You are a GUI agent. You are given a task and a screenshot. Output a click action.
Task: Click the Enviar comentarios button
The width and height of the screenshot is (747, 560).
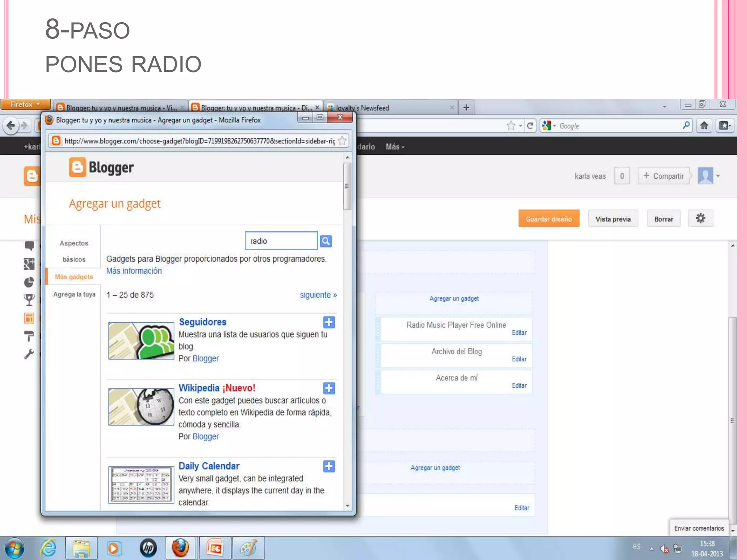click(x=698, y=528)
